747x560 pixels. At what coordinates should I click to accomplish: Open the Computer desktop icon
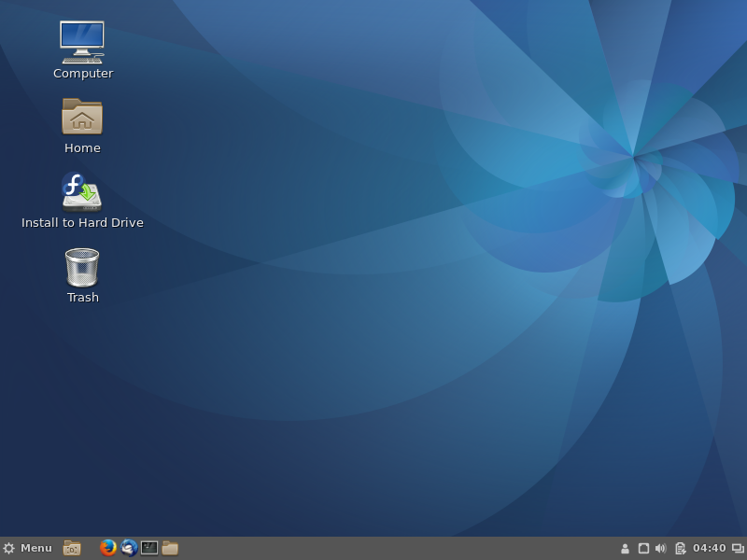coord(82,42)
